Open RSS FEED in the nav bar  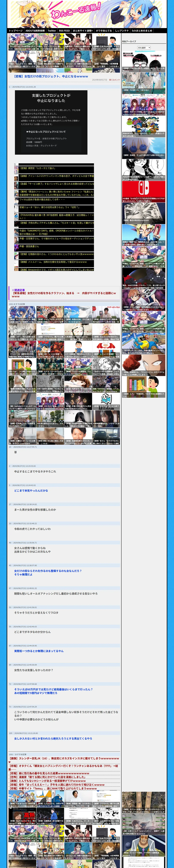(x=64, y=31)
